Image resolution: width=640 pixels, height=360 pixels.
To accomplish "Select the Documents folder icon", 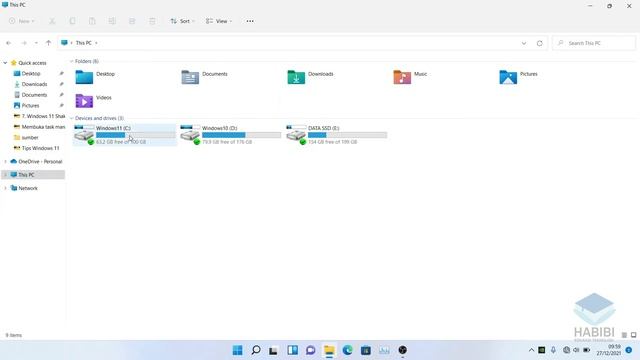I will [190, 77].
